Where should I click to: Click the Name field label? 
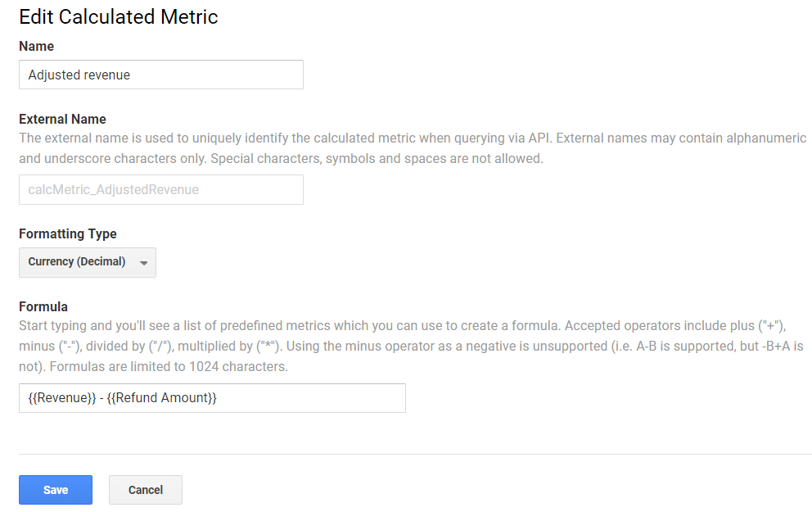point(36,47)
